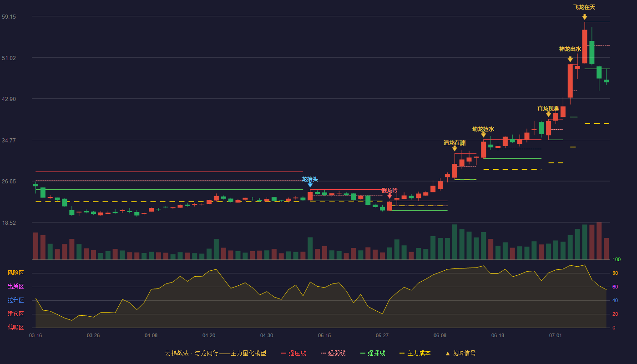Click the blue 龙抬头 signal arrow
The image size is (637, 364).
(x=310, y=185)
